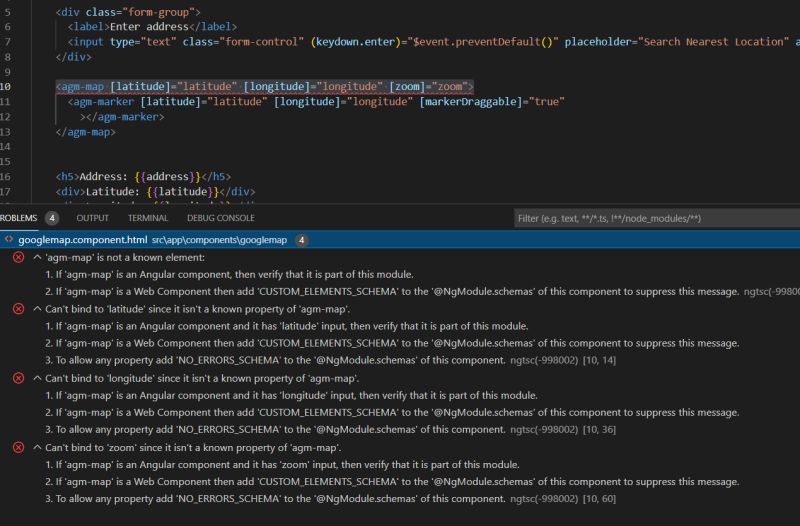
Task: Collapse the Can't bind to 'zoom' error
Action: (x=37, y=447)
